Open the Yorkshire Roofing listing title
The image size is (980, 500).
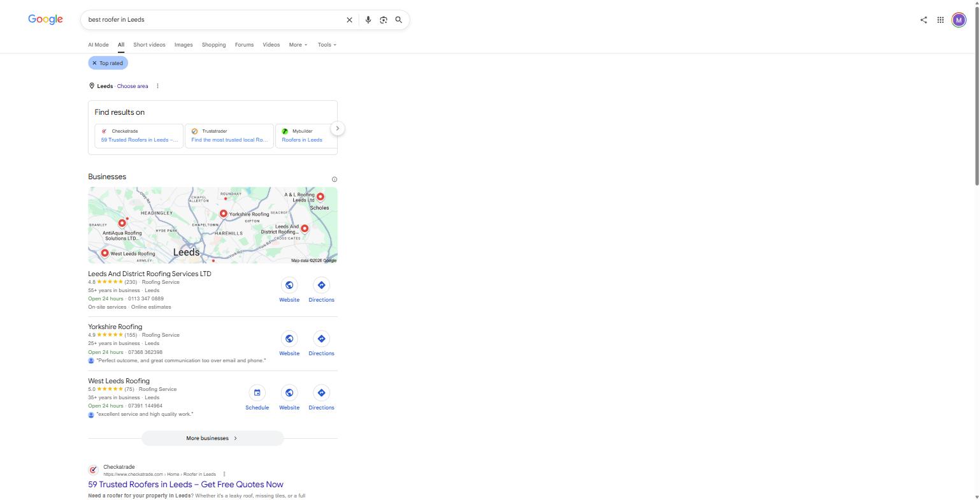(115, 327)
